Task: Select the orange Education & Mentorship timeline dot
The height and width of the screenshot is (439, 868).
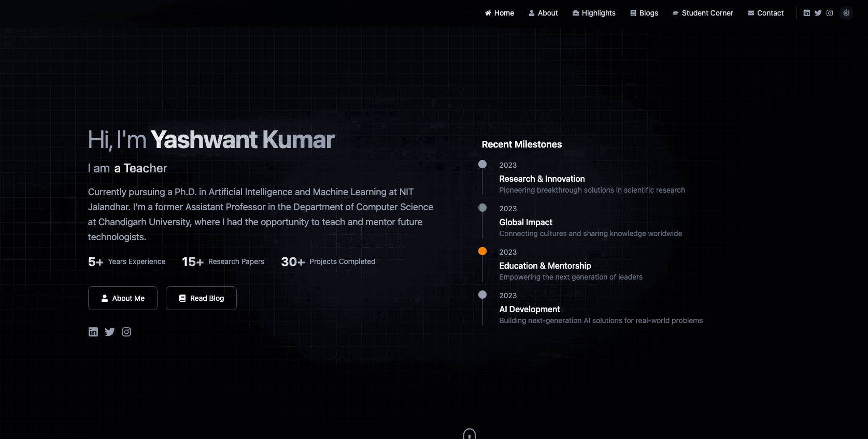Action: pyautogui.click(x=482, y=251)
